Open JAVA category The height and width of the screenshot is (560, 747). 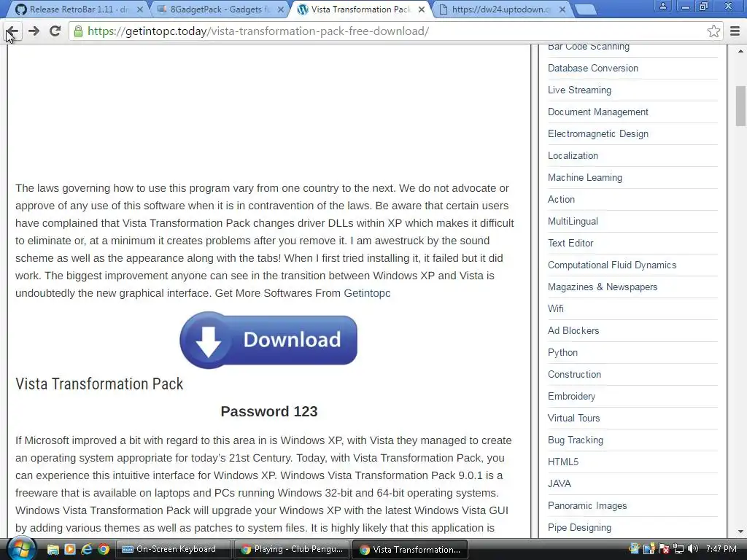click(560, 484)
